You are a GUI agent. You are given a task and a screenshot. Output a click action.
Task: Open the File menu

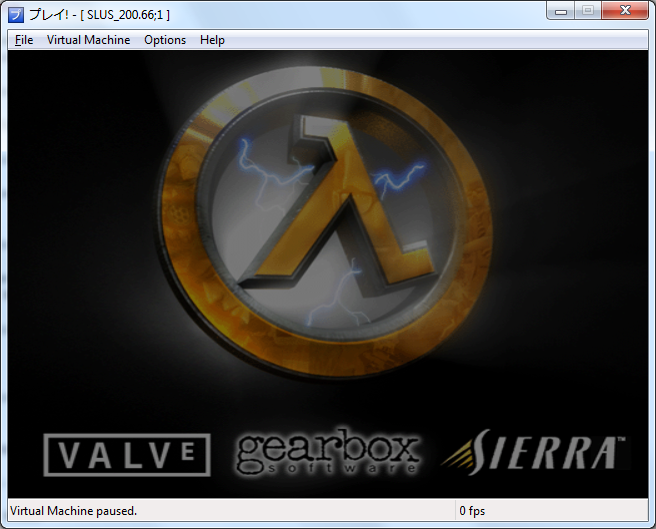[x=24, y=40]
